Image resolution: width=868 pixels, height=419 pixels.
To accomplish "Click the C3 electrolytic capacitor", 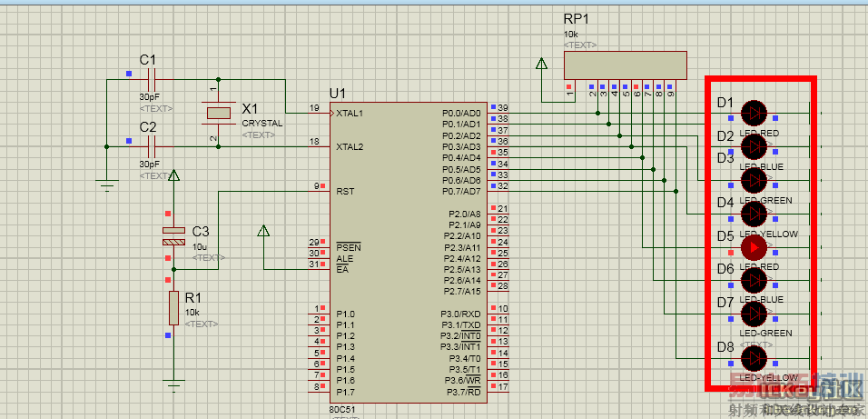I will coord(173,235).
